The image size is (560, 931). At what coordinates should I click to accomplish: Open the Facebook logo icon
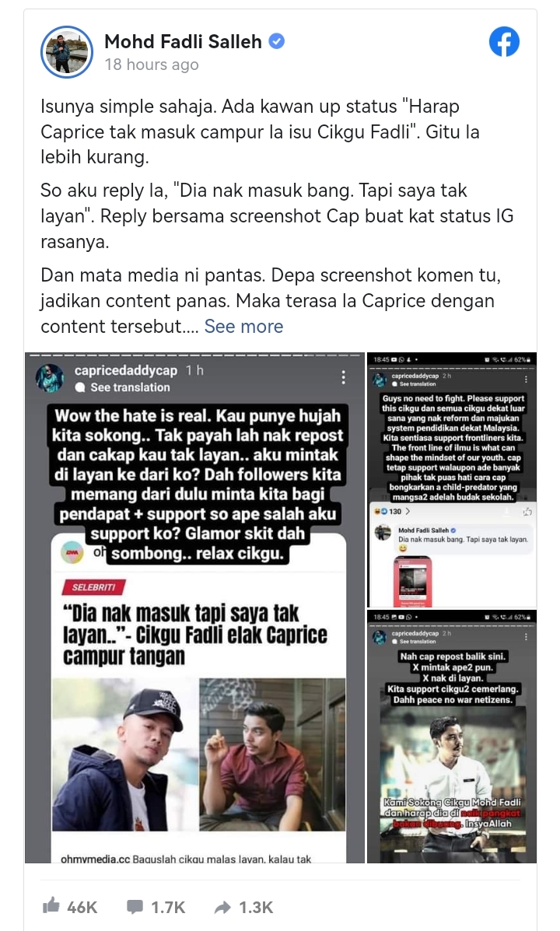click(x=504, y=42)
